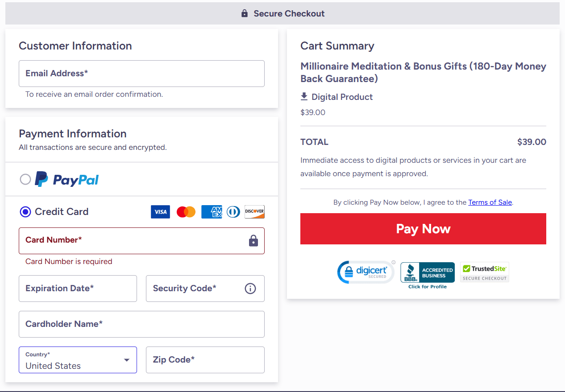Click the Mastercard icon
This screenshot has height=392, width=565.
click(x=186, y=212)
